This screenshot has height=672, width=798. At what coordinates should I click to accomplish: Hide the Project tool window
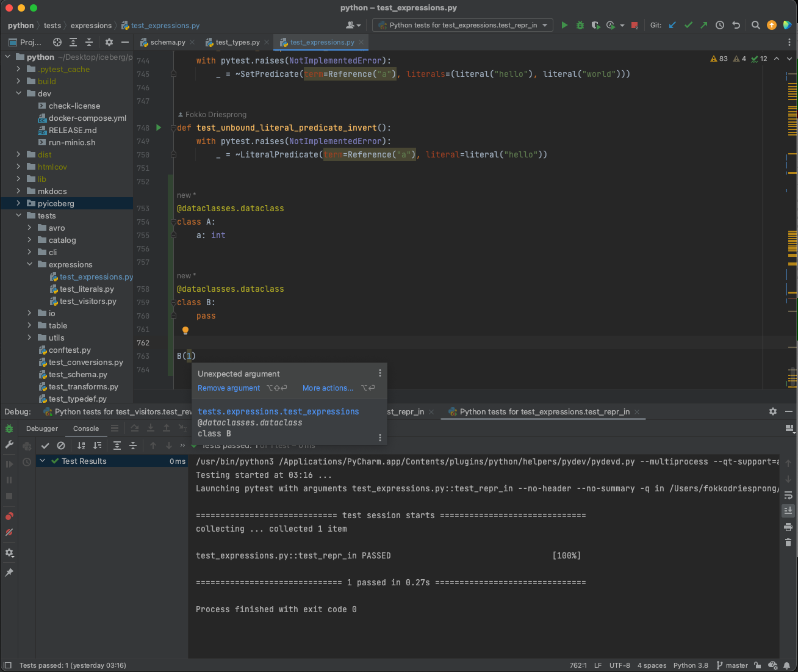pos(125,42)
